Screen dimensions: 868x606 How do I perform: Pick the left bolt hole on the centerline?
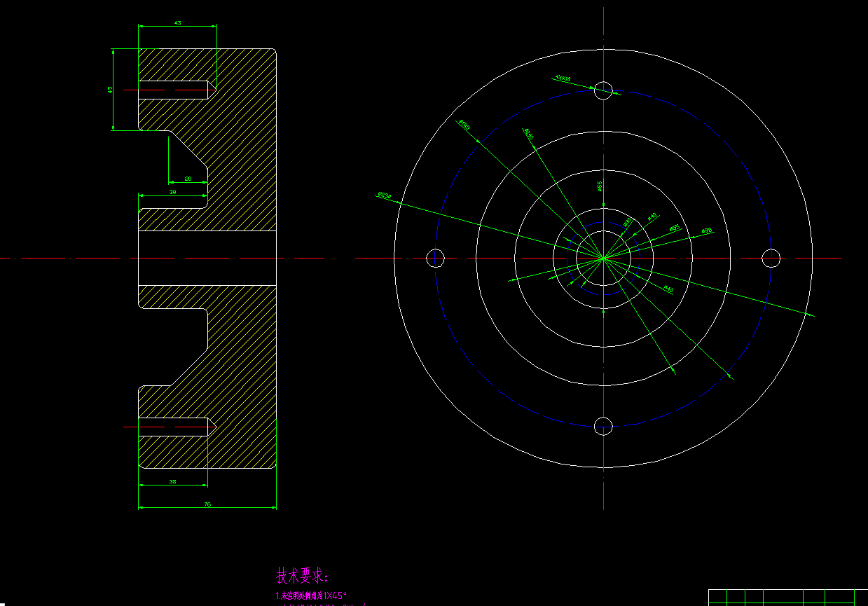(436, 258)
